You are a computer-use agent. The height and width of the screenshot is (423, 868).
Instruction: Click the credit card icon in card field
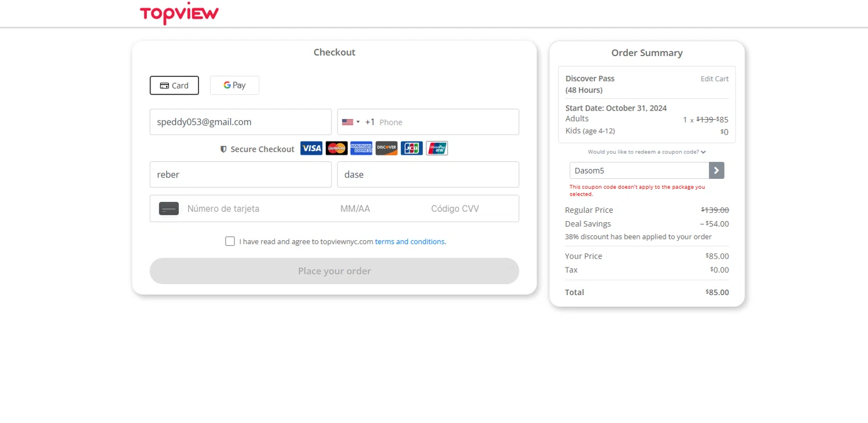169,209
